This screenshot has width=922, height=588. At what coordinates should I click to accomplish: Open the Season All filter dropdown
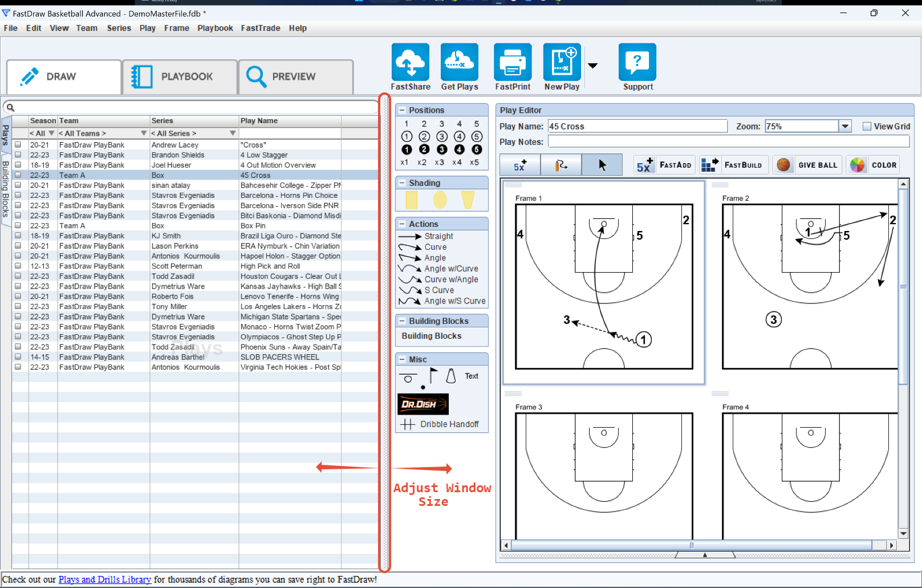click(x=51, y=133)
